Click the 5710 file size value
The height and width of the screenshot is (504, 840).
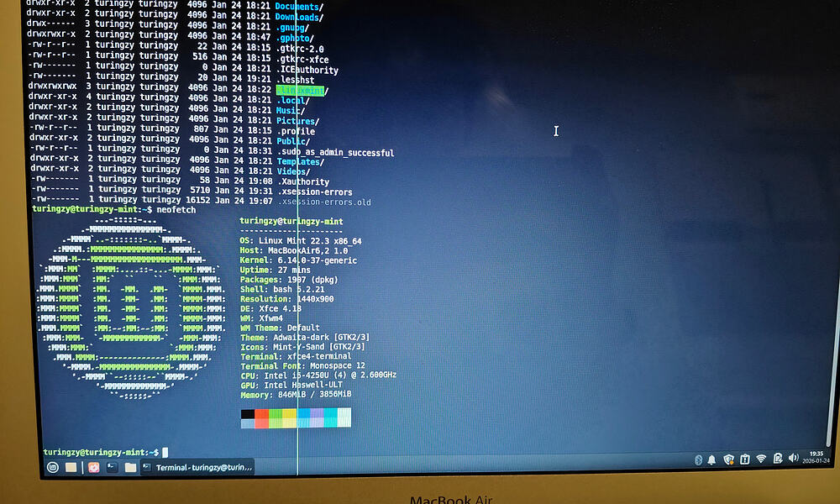tap(201, 190)
